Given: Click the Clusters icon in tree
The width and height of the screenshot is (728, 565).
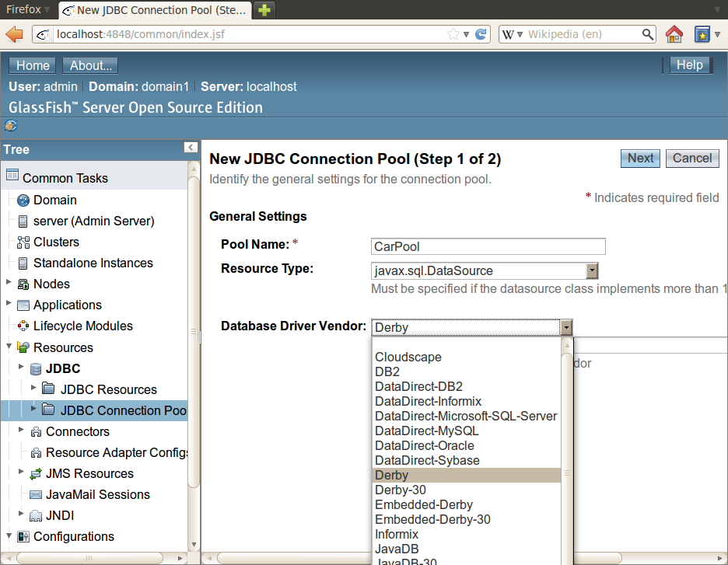Looking at the screenshot, I should (x=23, y=242).
